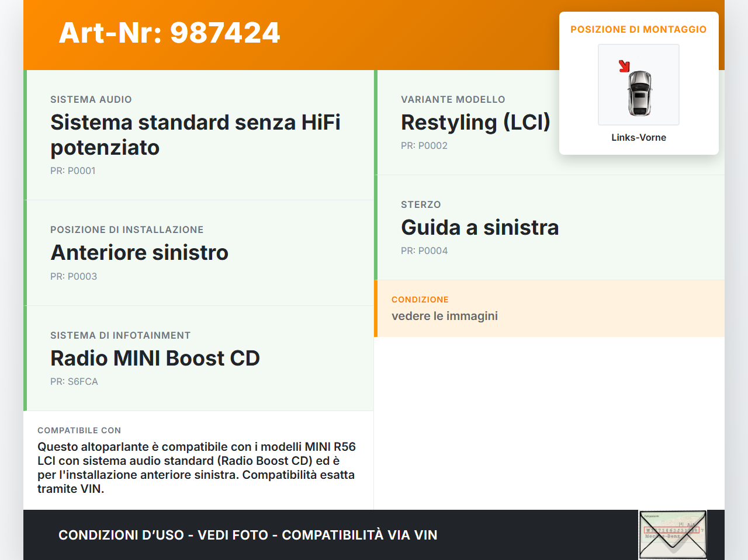
Task: Click the PR: S6FCA code
Action: click(x=74, y=382)
